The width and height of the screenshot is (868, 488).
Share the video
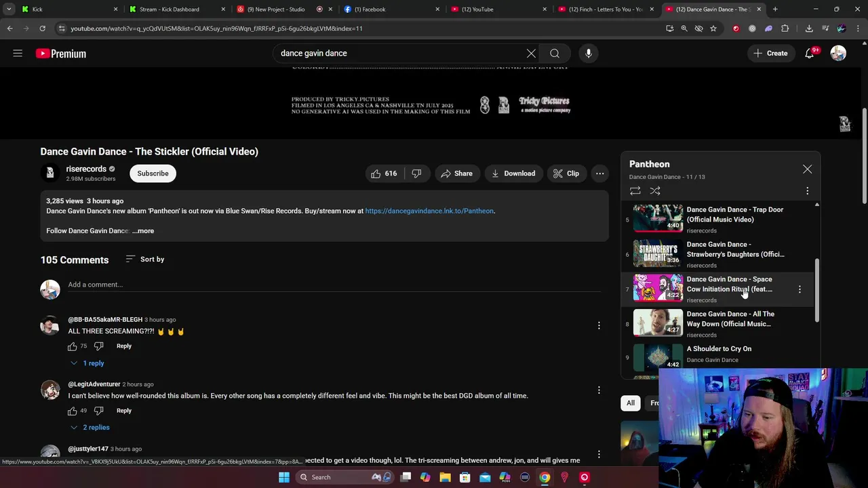(x=456, y=174)
